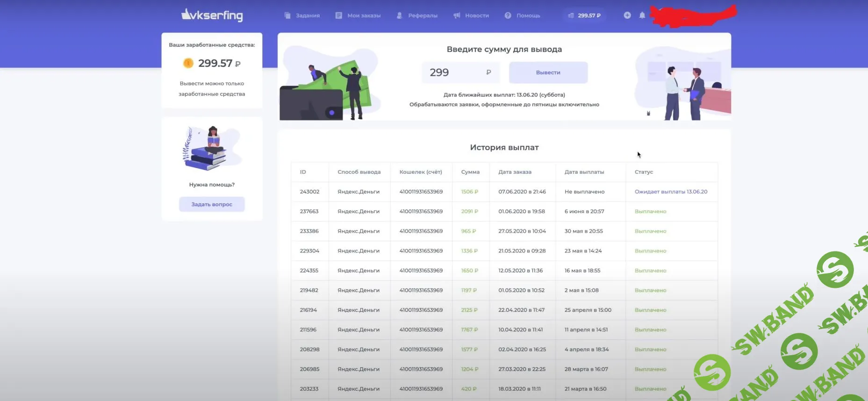Click the 299.57 ₽ balance button in header
The height and width of the screenshot is (401, 868).
point(584,15)
